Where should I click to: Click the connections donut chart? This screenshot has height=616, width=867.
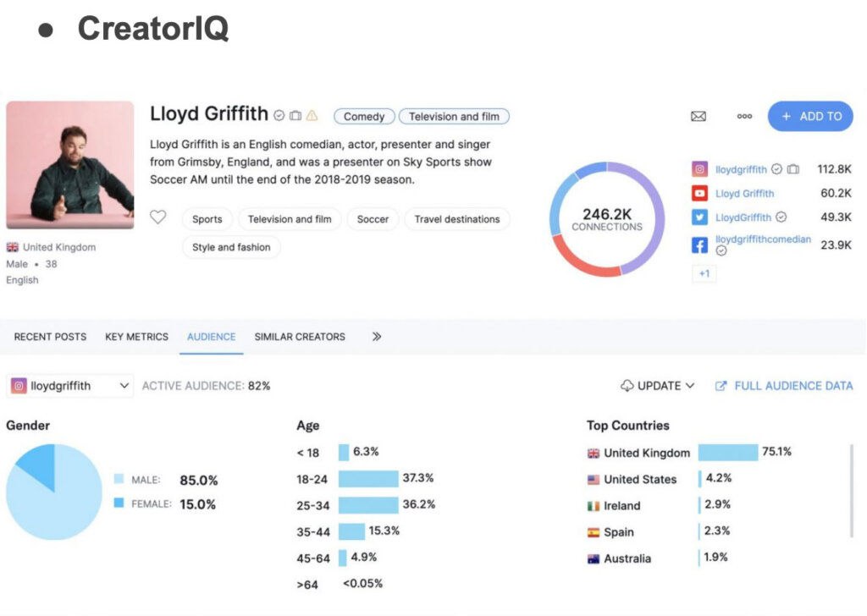[x=606, y=218]
